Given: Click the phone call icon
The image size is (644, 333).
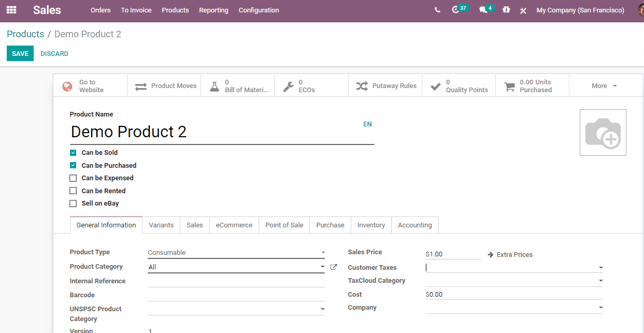Looking at the screenshot, I should tap(438, 10).
